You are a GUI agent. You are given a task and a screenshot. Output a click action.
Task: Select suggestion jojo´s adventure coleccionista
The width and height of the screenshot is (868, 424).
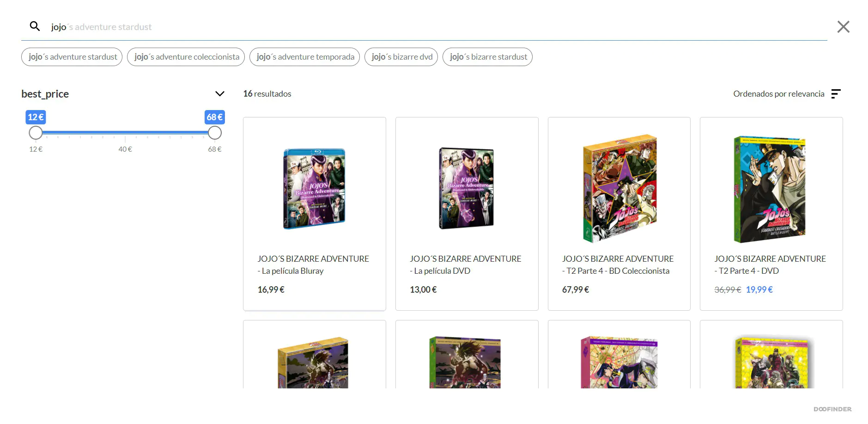coord(186,57)
